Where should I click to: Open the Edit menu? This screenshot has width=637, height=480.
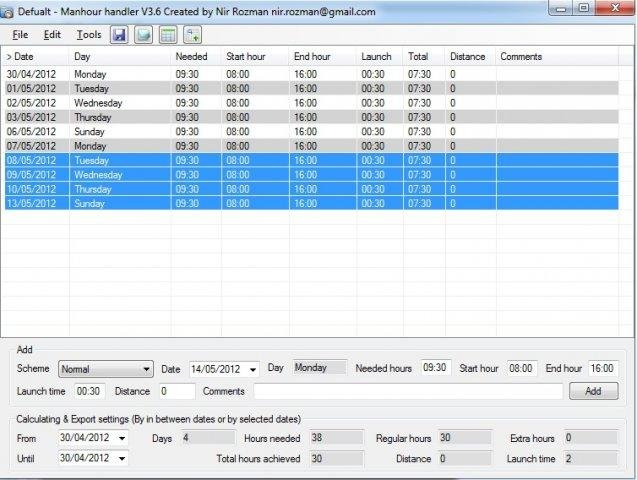[x=52, y=35]
